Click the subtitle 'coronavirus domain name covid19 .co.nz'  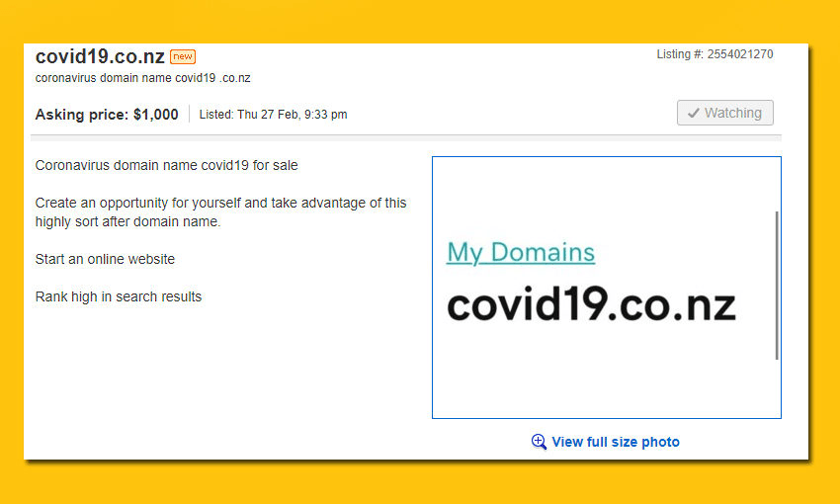pyautogui.click(x=142, y=78)
